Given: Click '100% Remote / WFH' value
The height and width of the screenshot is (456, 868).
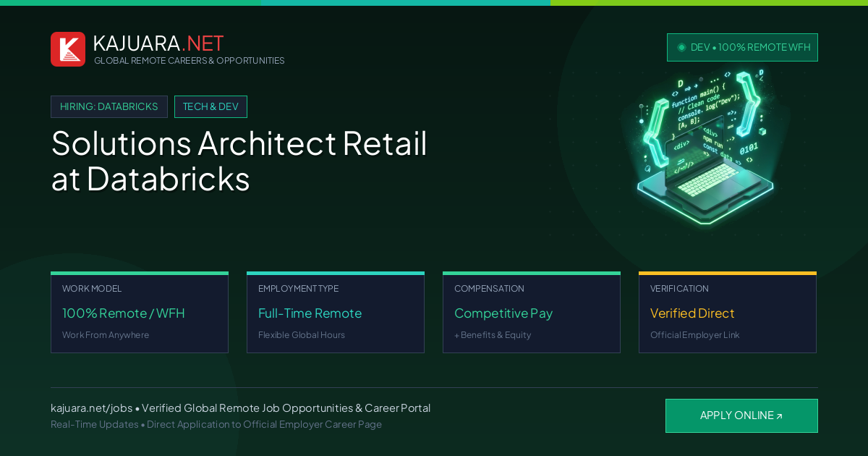Looking at the screenshot, I should [x=124, y=313].
